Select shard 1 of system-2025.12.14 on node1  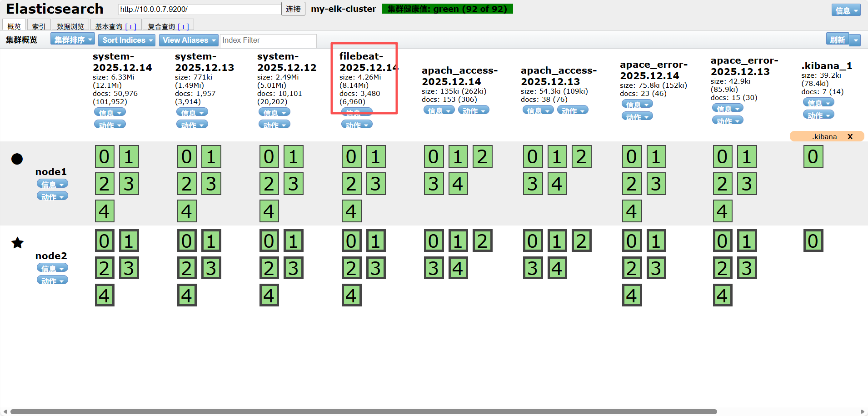tap(129, 156)
